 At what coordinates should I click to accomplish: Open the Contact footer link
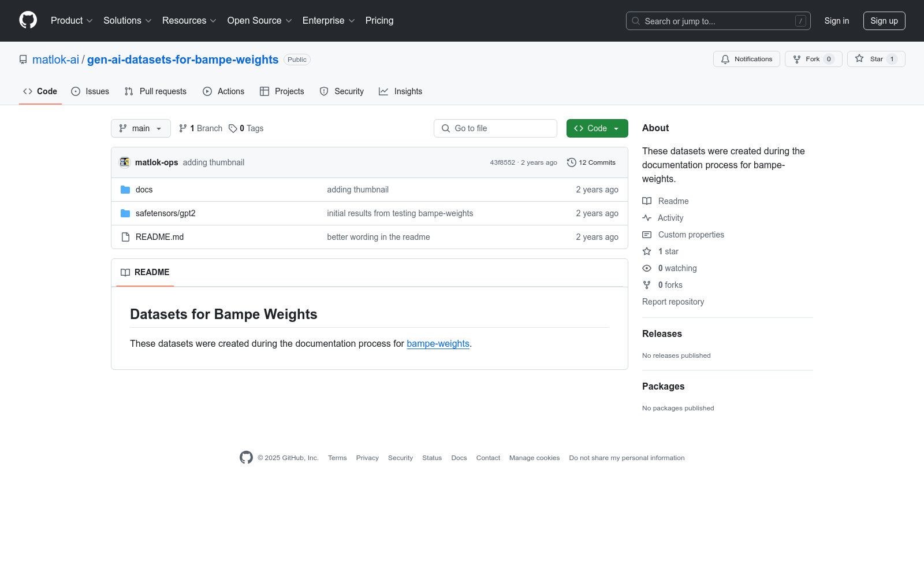point(488,458)
